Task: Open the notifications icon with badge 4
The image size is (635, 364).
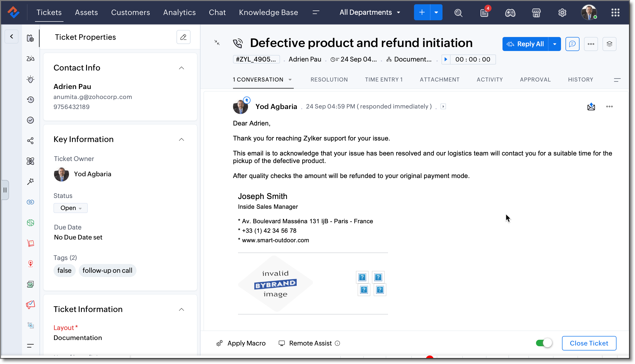Action: [x=484, y=12]
